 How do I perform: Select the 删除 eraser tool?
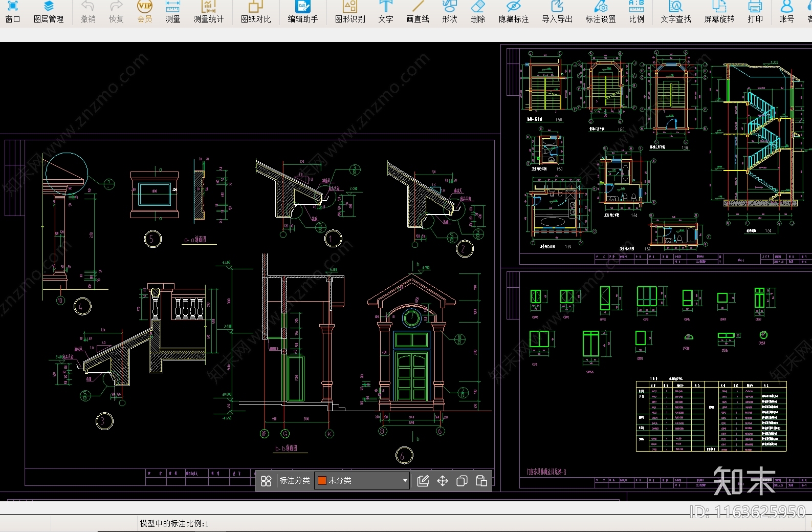coord(478,12)
